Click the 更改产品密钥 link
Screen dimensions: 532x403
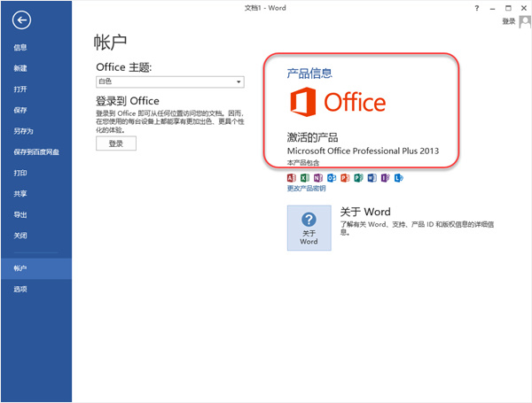(x=307, y=189)
